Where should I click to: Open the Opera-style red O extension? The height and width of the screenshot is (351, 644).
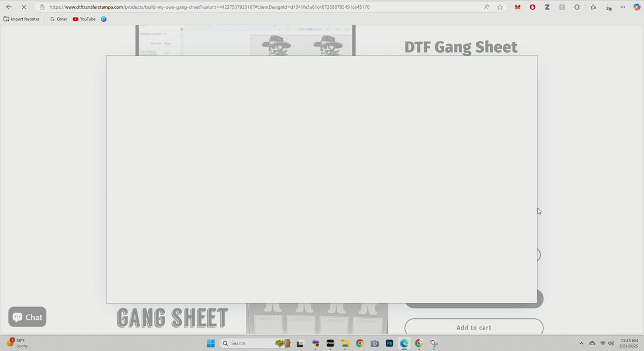tap(532, 7)
